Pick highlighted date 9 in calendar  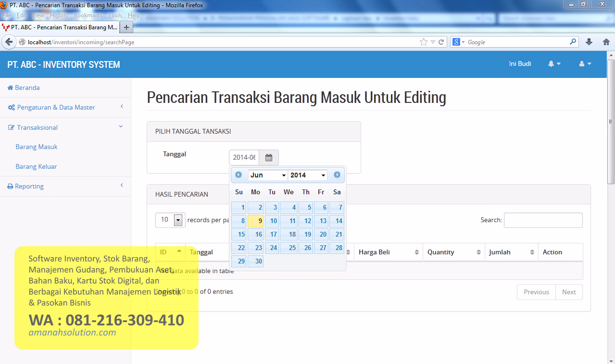point(255,221)
